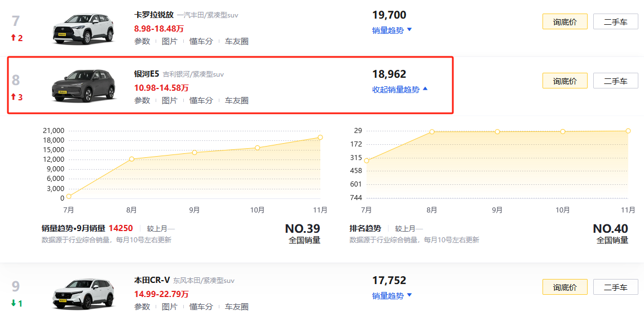Click the 14250 September sales value
The width and height of the screenshot is (644, 319).
pyautogui.click(x=121, y=228)
